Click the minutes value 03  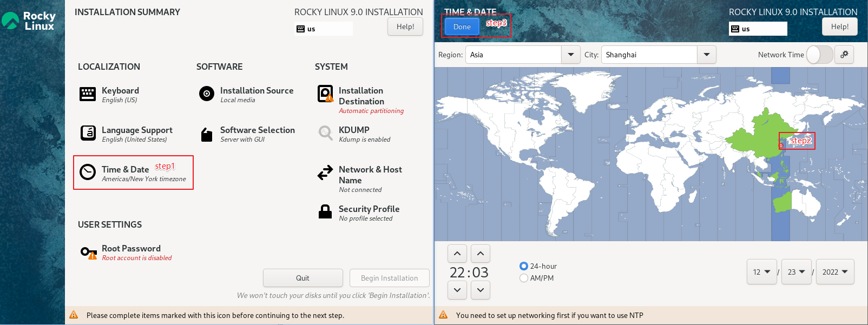(481, 272)
